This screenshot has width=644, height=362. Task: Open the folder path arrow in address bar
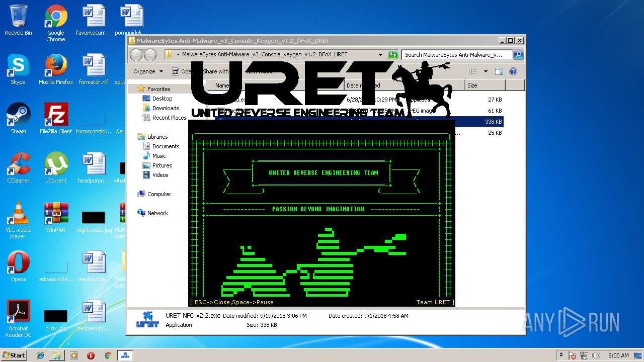click(x=178, y=55)
